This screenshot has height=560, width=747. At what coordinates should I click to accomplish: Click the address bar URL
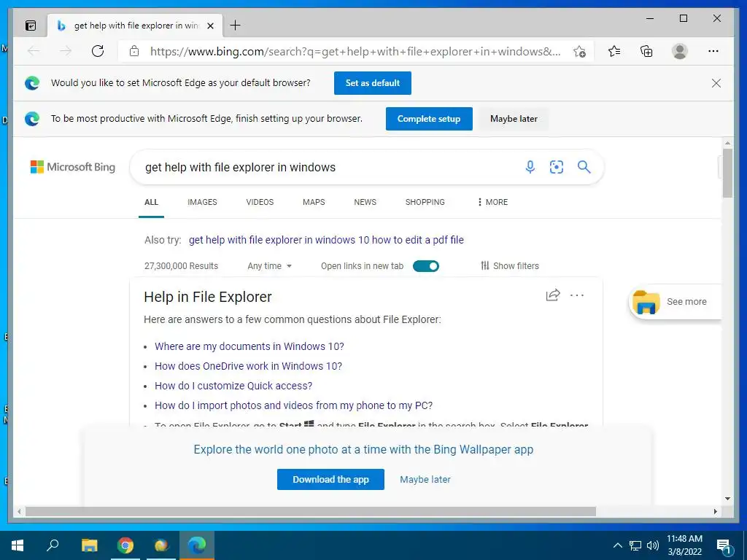click(355, 52)
